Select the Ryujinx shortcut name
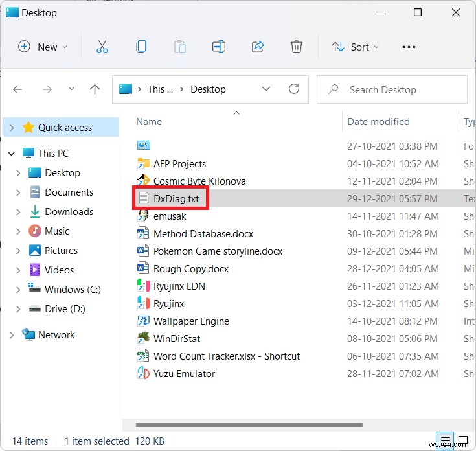This screenshot has width=476, height=451. [168, 303]
